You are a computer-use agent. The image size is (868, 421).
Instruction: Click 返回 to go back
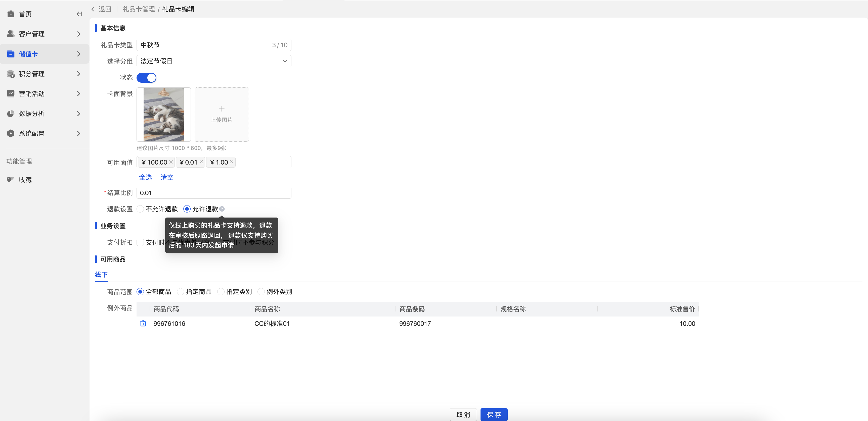click(105, 9)
